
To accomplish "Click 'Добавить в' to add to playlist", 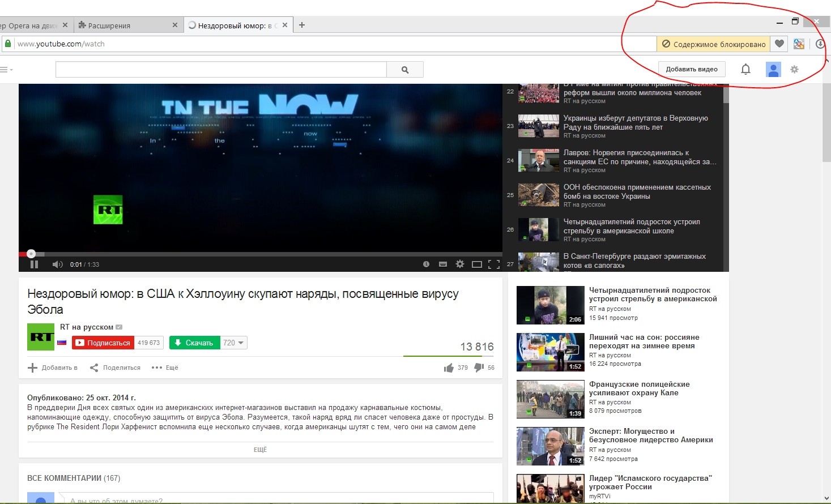I will point(53,368).
